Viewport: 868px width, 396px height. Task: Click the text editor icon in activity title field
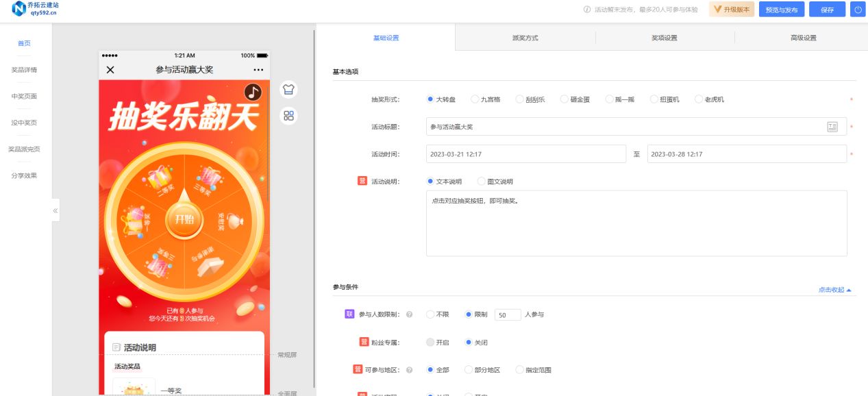pos(832,126)
